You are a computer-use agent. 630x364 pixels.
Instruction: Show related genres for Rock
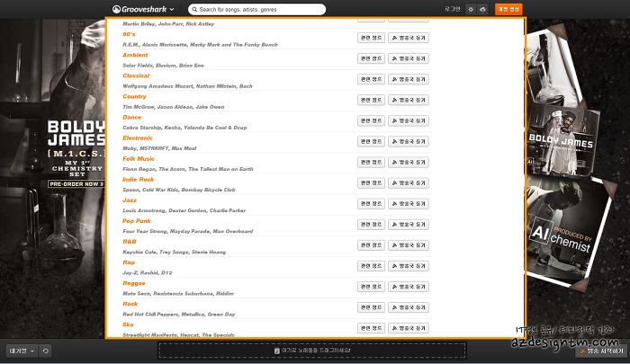(x=371, y=307)
